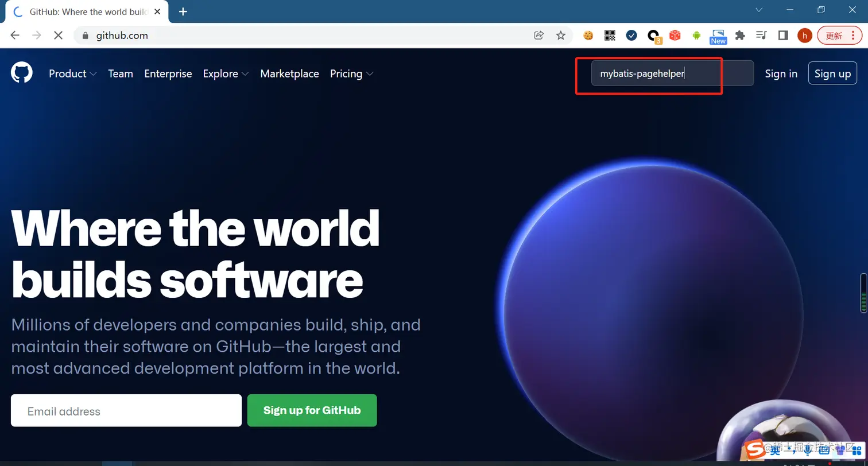This screenshot has height=466, width=868.
Task: Click the red dice extension icon
Action: 675,36
